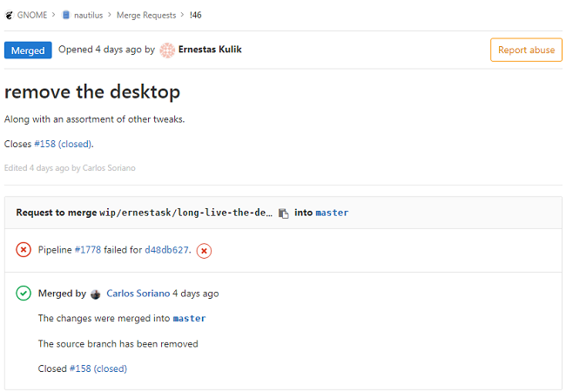566x392 pixels.
Task: Open the GNOME group breadcrumb link
Action: [x=32, y=15]
